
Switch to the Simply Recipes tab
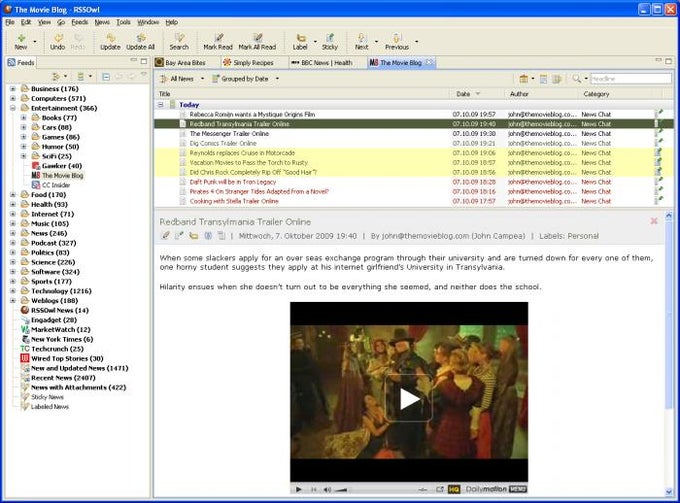point(248,62)
